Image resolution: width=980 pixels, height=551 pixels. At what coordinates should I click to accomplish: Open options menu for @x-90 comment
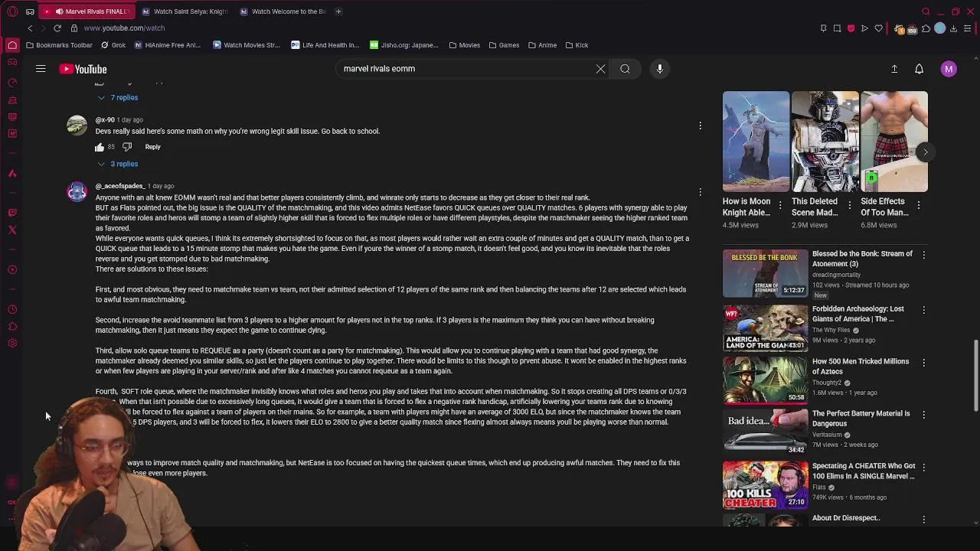coord(700,126)
